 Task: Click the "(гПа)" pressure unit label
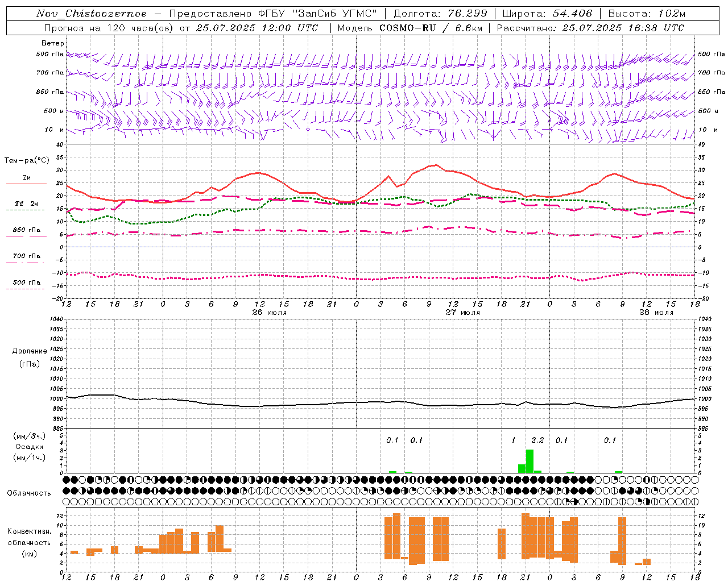[x=30, y=364]
